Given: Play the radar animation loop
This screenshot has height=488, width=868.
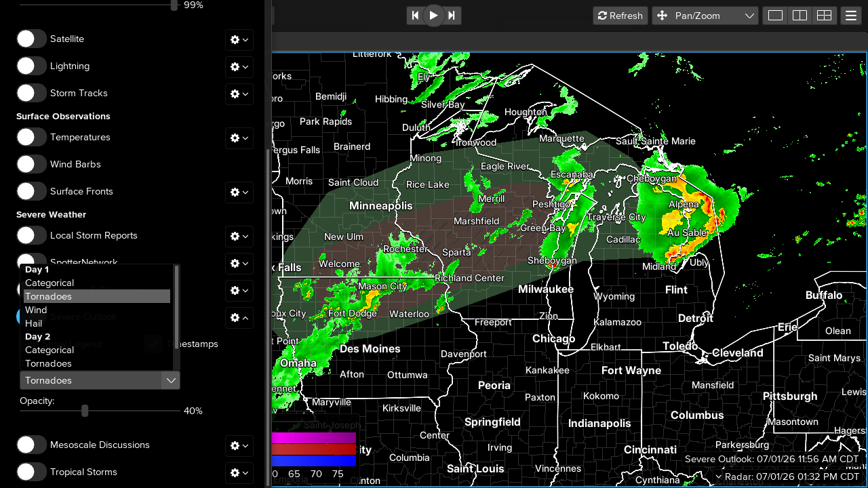Looking at the screenshot, I should coord(434,16).
